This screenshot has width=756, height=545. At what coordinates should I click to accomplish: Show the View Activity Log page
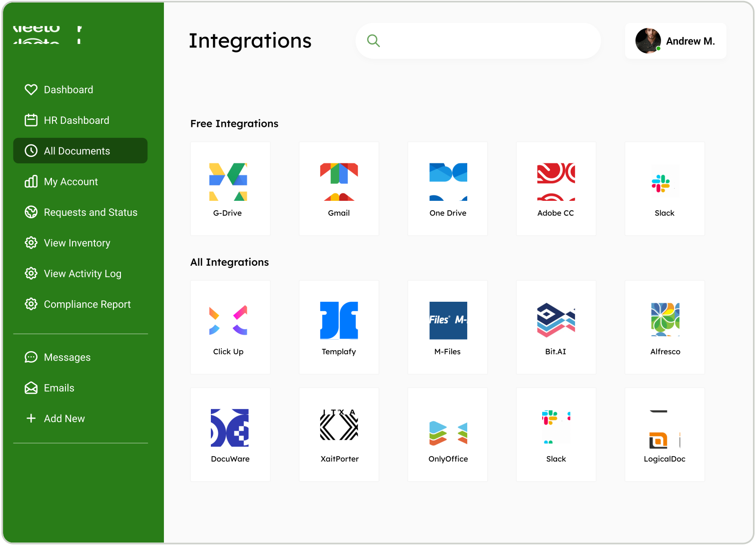tap(80, 274)
